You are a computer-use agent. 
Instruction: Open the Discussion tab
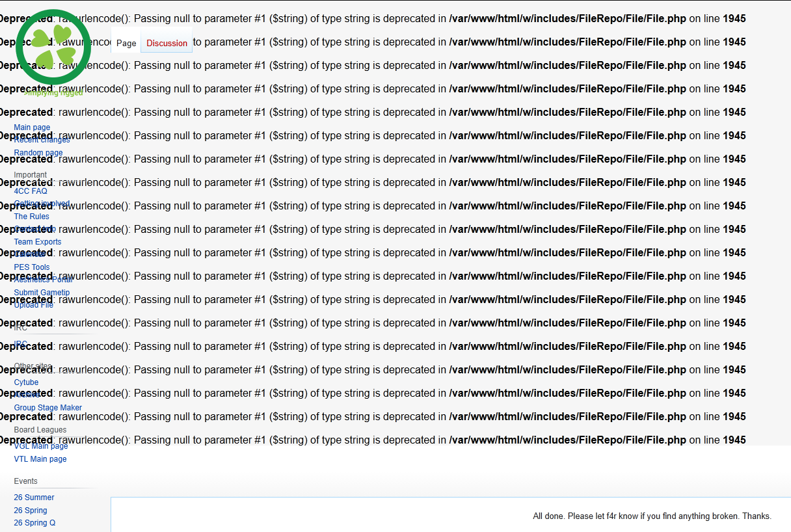(167, 44)
